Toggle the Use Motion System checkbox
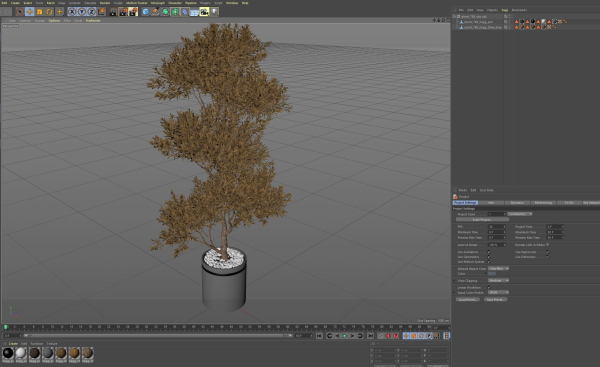This screenshot has width=600, height=367. [x=489, y=262]
